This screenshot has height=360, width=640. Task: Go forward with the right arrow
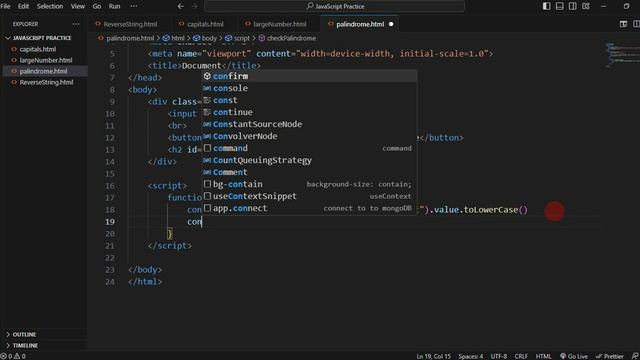pos(195,6)
